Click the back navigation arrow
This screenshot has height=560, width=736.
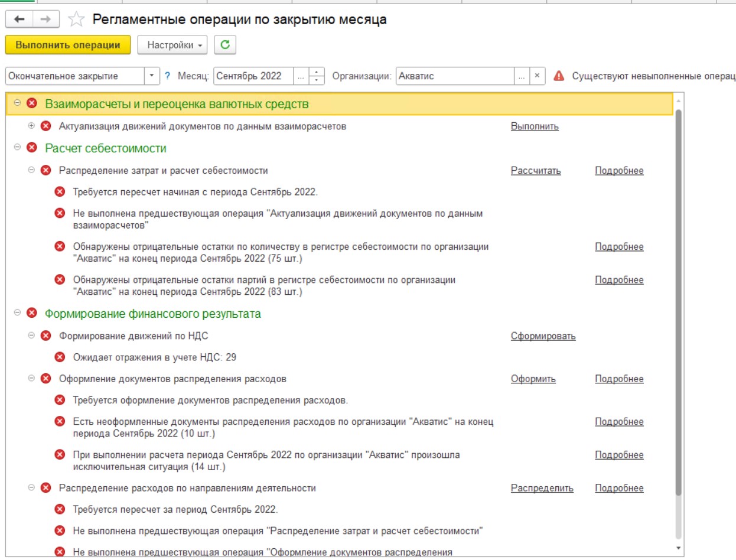click(x=19, y=19)
